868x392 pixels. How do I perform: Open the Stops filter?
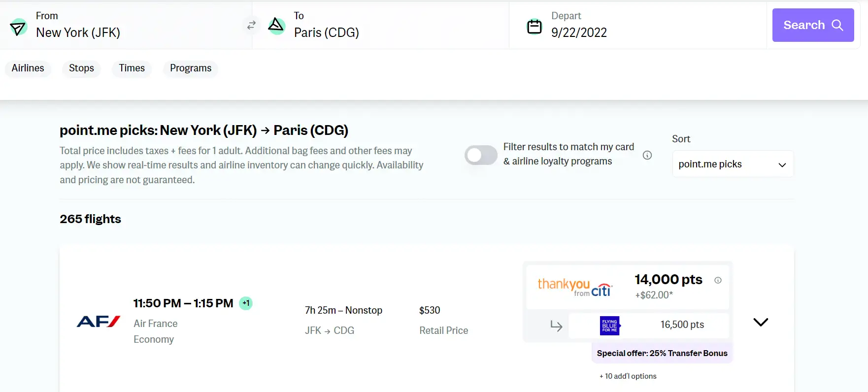coord(81,68)
